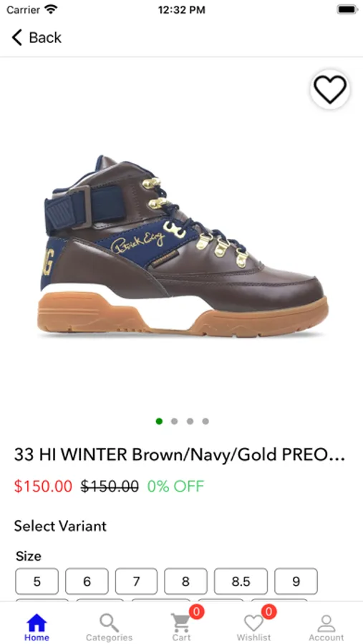363x644 pixels.
Task: Go to second image page dot
Action: pyautogui.click(x=174, y=421)
